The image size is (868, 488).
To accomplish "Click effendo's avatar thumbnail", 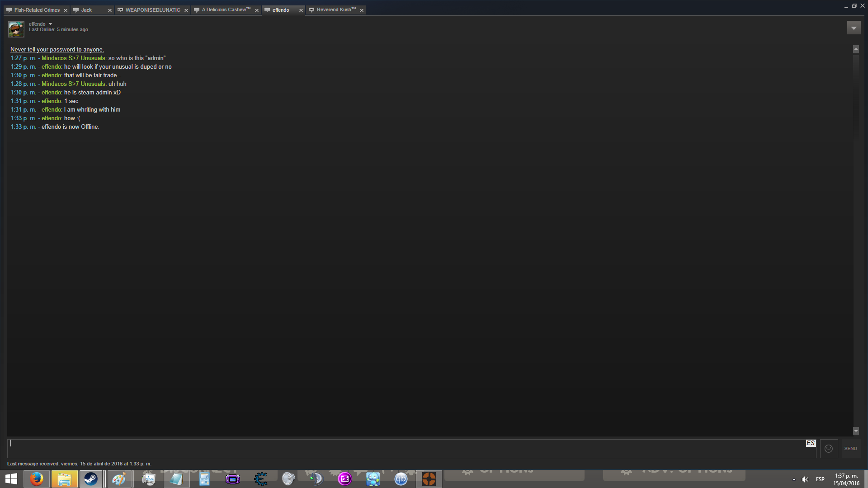I will (x=16, y=29).
